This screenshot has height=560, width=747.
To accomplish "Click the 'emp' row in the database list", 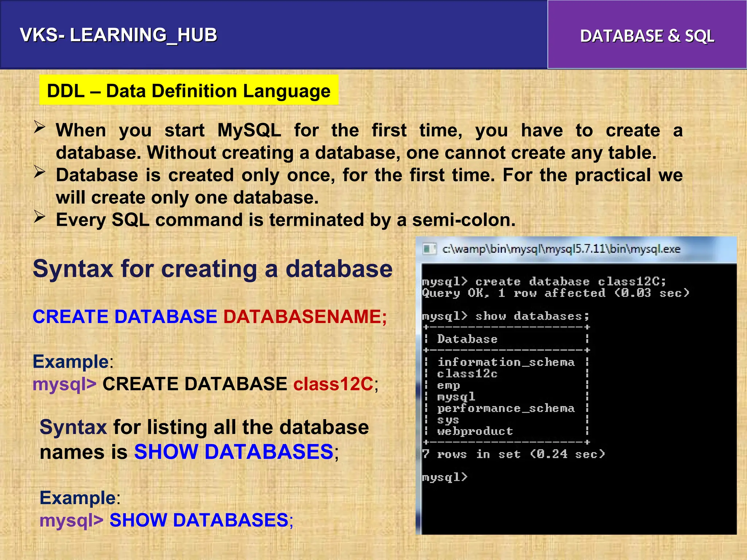I will 449,385.
